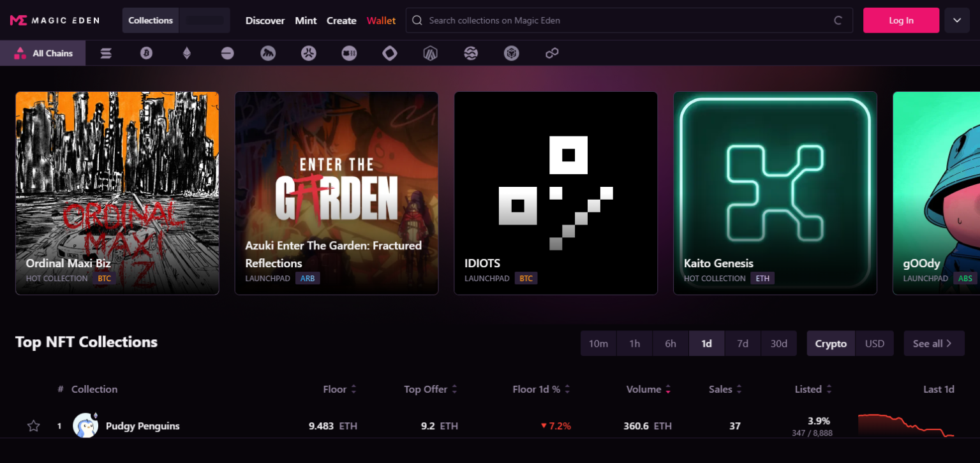Pick the Arbitrum chain icon
The height and width of the screenshot is (463, 980).
[430, 54]
